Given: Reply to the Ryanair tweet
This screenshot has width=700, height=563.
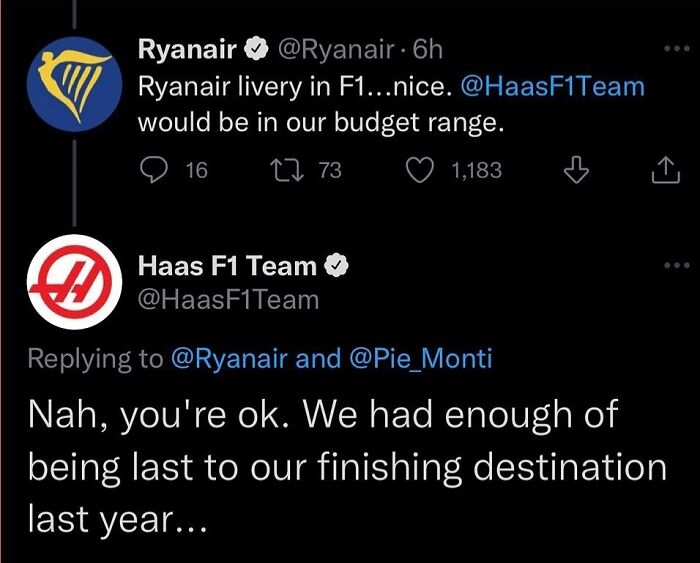Looking at the screenshot, I should point(152,171).
